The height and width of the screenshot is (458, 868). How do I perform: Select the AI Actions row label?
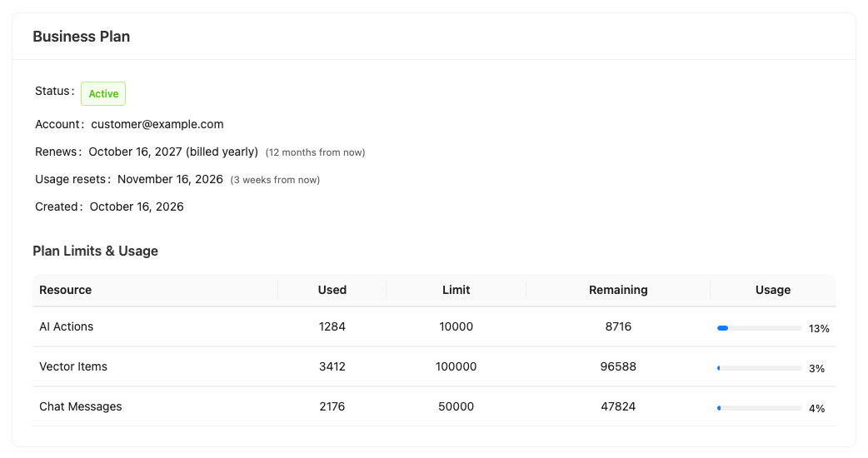(x=67, y=326)
